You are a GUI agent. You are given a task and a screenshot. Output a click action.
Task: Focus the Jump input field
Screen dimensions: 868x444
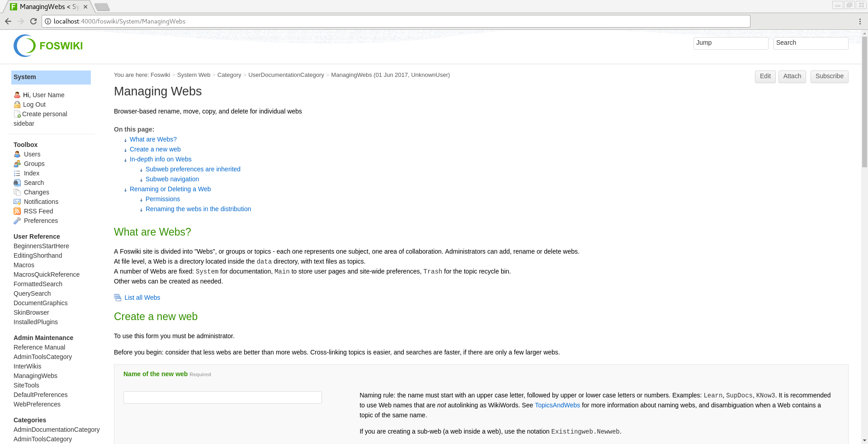731,43
